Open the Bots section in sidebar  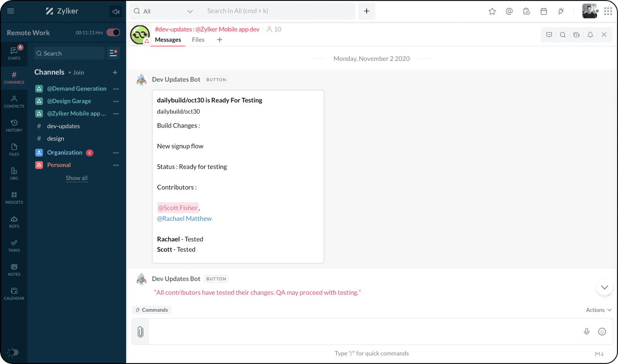pyautogui.click(x=14, y=222)
